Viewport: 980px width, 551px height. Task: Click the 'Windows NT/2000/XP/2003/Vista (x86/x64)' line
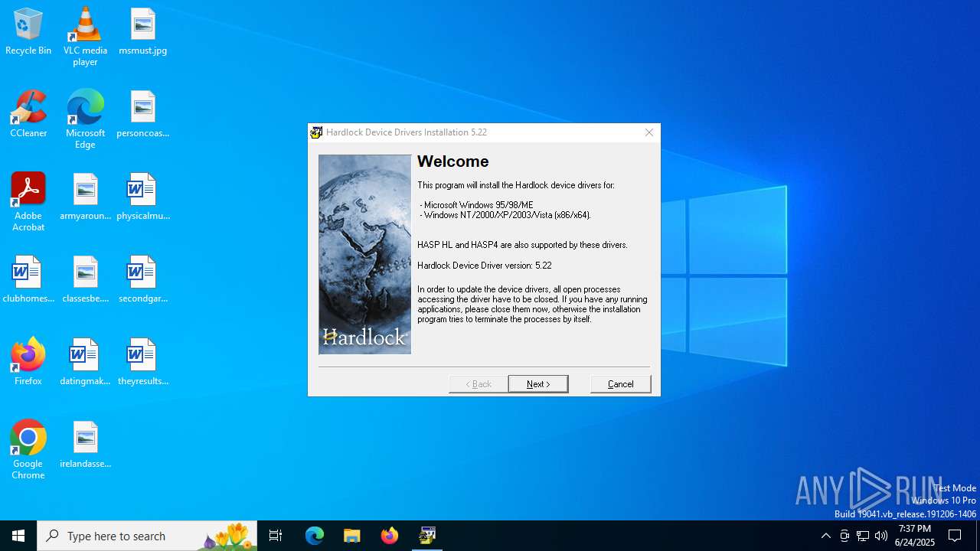click(x=505, y=215)
